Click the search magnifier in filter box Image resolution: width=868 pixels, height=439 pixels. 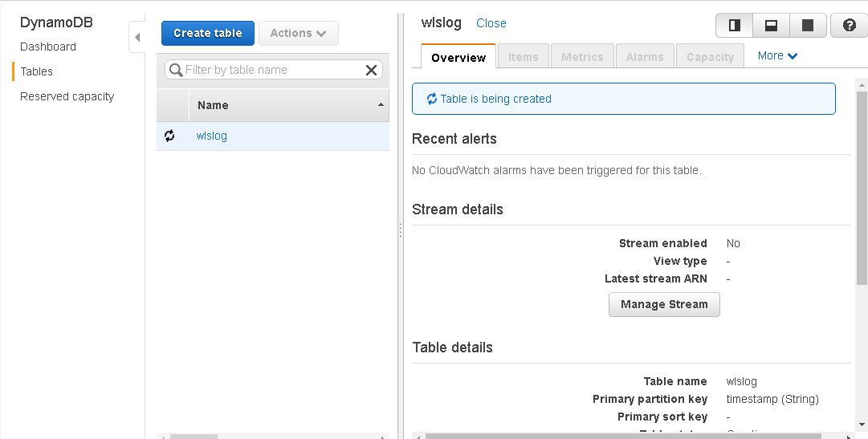(176, 70)
